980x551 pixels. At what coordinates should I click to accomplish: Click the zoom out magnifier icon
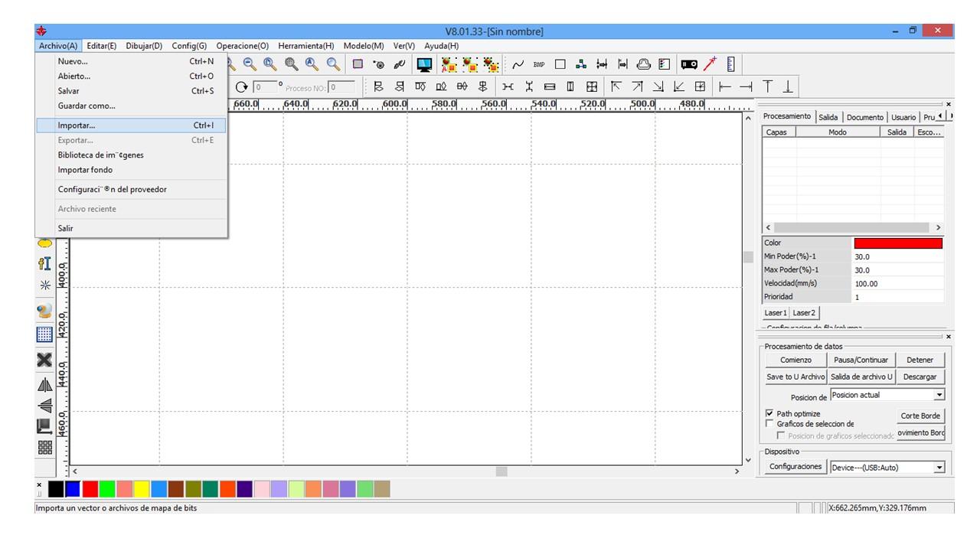(x=250, y=65)
